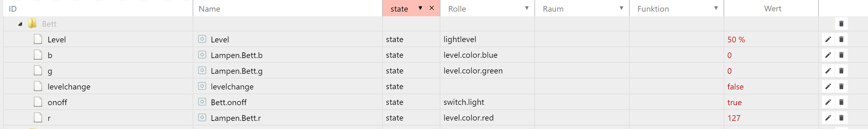The height and width of the screenshot is (129, 868).
Task: Click the true value of onoff
Action: pos(735,102)
